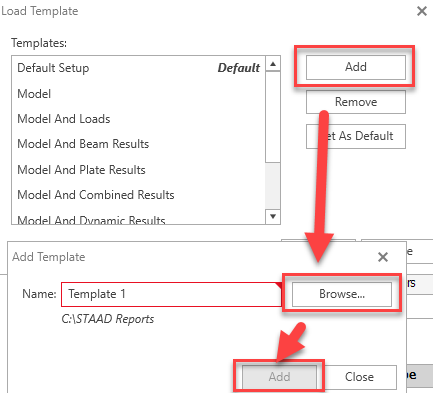
Task: Pick the Model And Beam Results template
Action: 138,144
